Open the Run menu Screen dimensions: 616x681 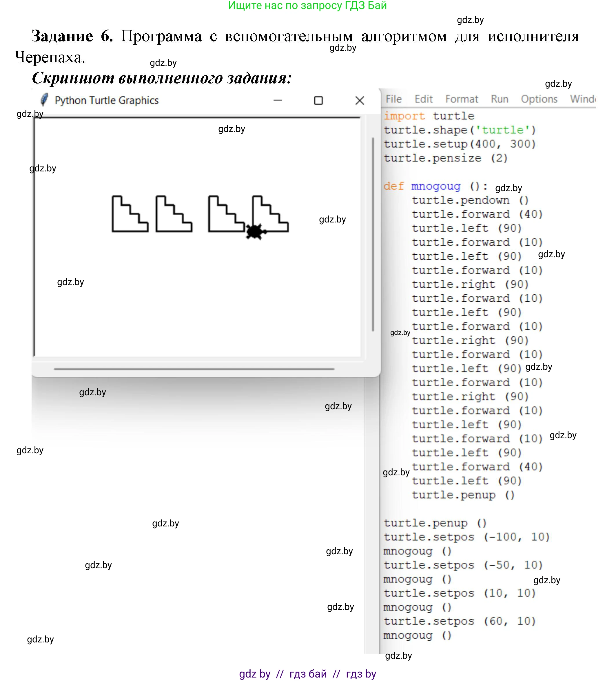tap(499, 99)
